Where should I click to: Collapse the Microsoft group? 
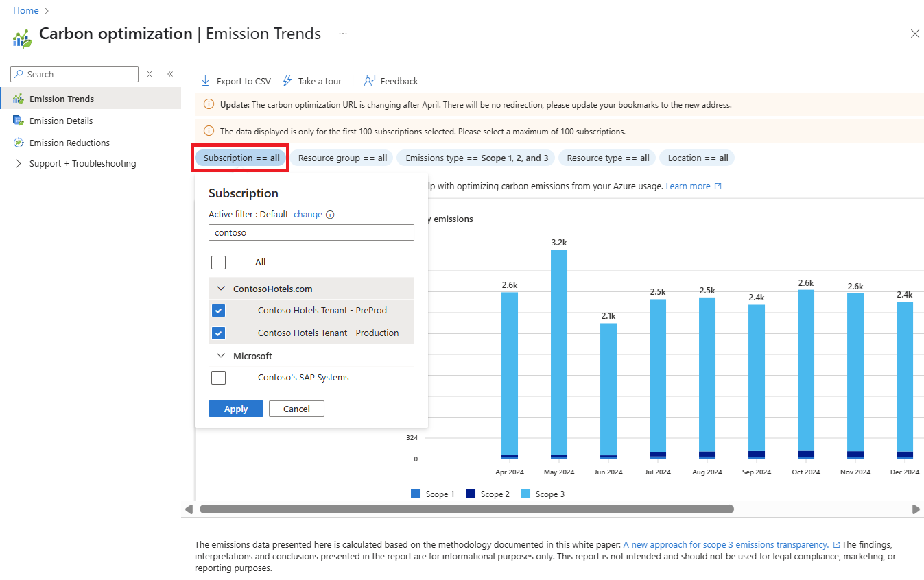[221, 356]
